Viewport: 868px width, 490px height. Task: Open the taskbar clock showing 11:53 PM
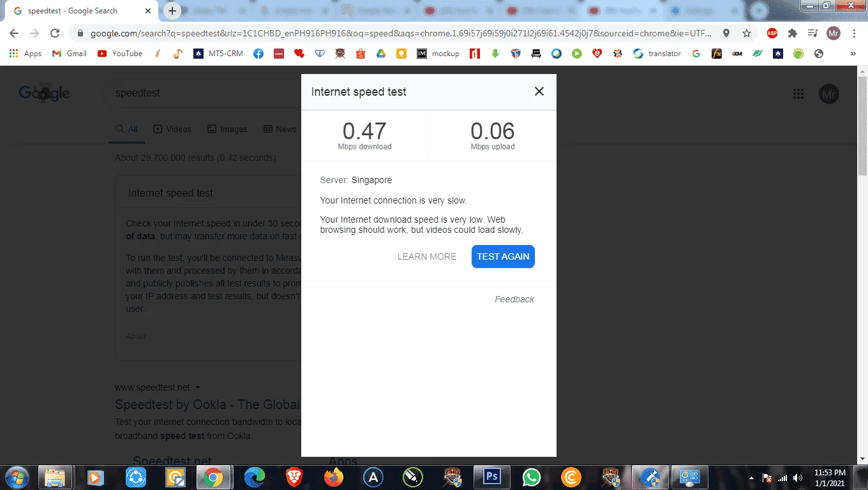click(830, 477)
